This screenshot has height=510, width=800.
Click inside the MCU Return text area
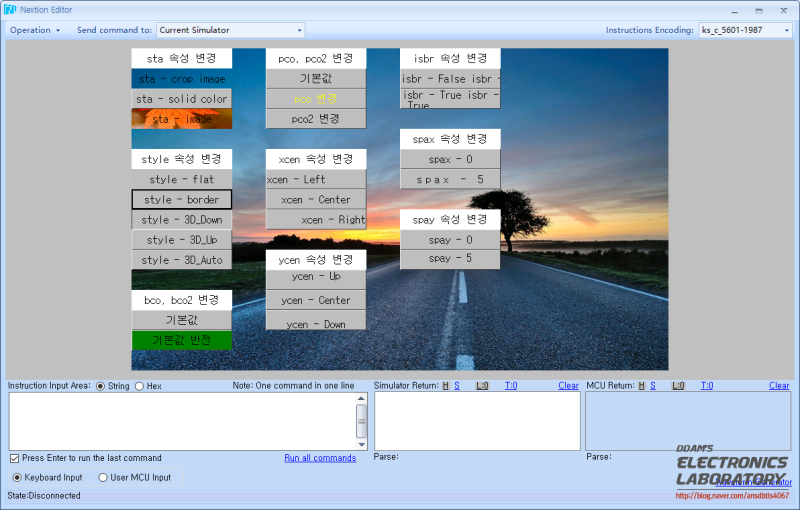pyautogui.click(x=688, y=421)
